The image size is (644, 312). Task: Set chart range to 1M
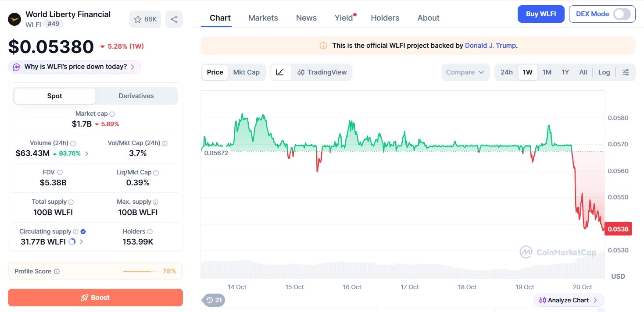point(547,72)
